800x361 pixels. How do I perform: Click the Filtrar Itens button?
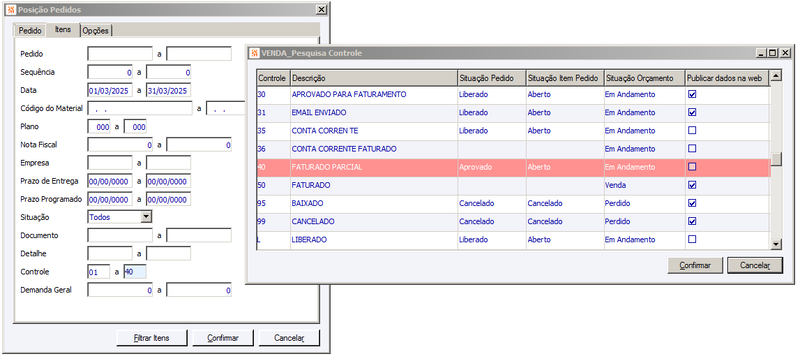152,338
